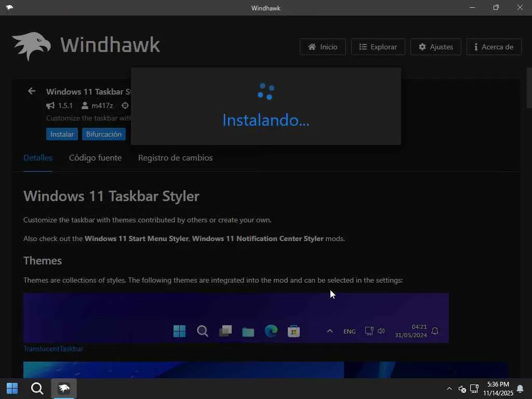Click the Windows 11 Start Menu Styler text
Image resolution: width=532 pixels, height=399 pixels.
[x=137, y=238]
